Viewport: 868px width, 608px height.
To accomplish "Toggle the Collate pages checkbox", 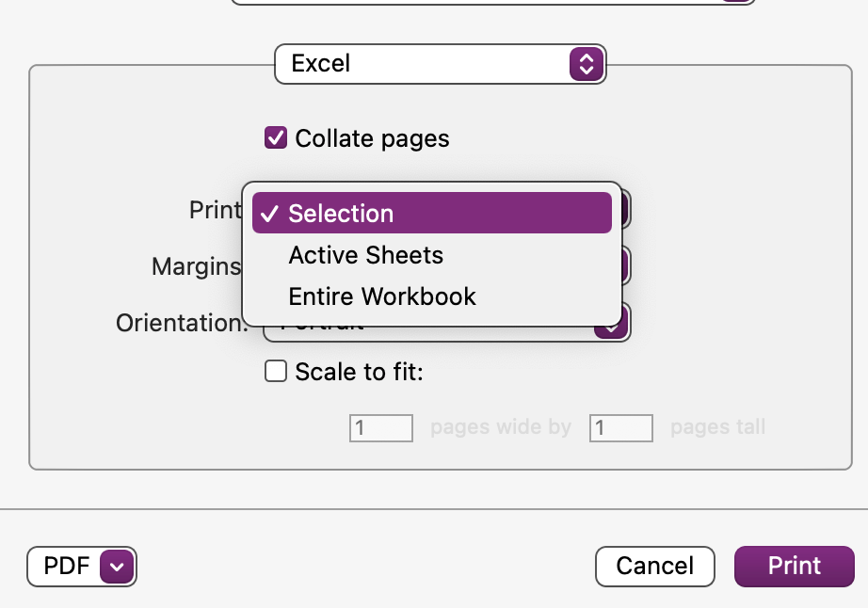I will point(276,138).
